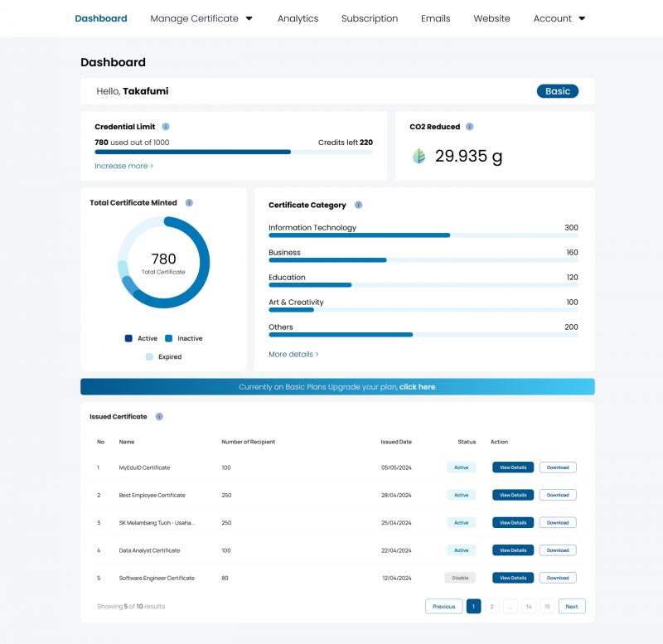This screenshot has width=663, height=644.
Task: Click info icon beside Issued Certificate
Action: click(159, 417)
